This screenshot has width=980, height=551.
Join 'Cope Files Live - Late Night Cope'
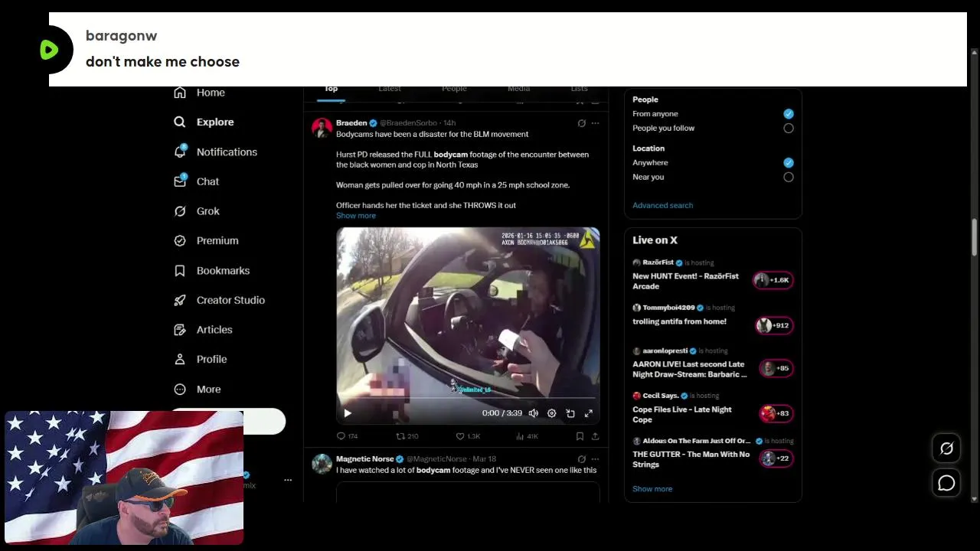[682, 415]
